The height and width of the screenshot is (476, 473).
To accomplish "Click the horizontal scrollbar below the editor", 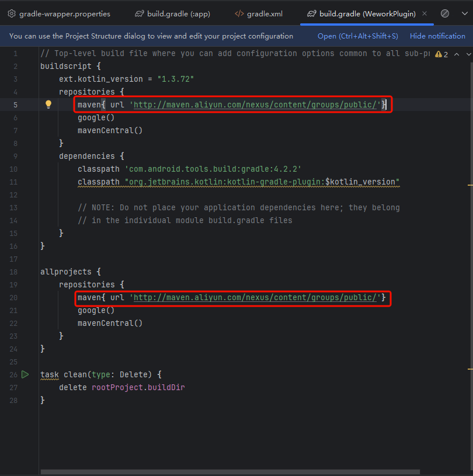I will click(x=230, y=471).
